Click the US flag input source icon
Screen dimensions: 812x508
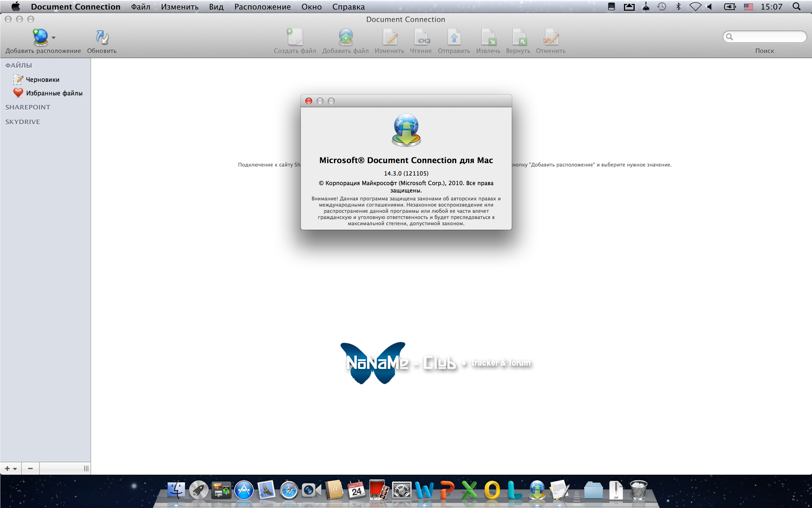[x=749, y=6]
